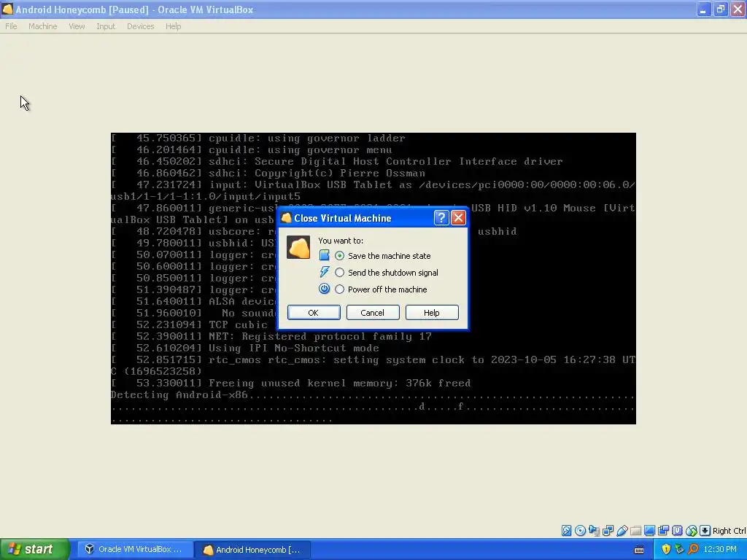Click the large VirtualBox icon in dialog

tap(298, 247)
